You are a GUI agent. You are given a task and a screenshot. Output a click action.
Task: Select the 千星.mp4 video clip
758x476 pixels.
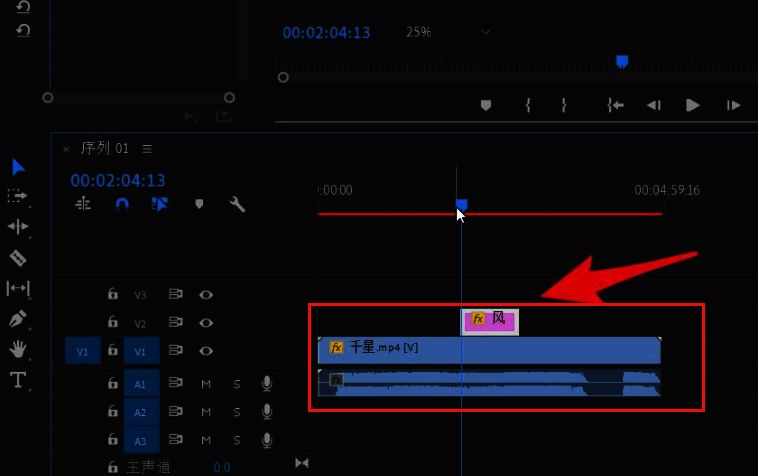489,350
